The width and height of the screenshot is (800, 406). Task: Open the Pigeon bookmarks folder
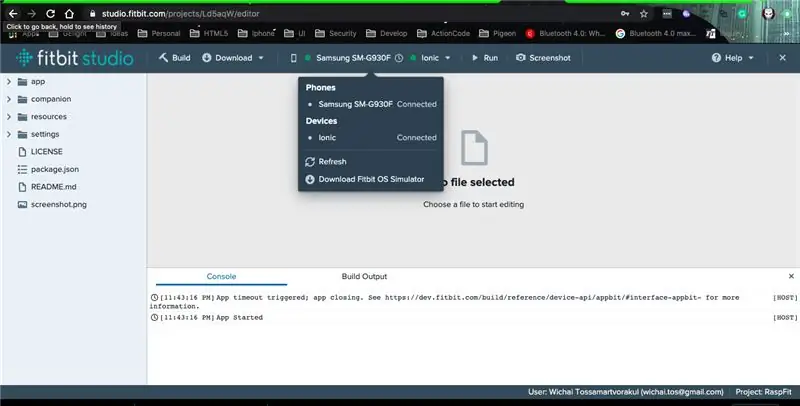click(497, 33)
